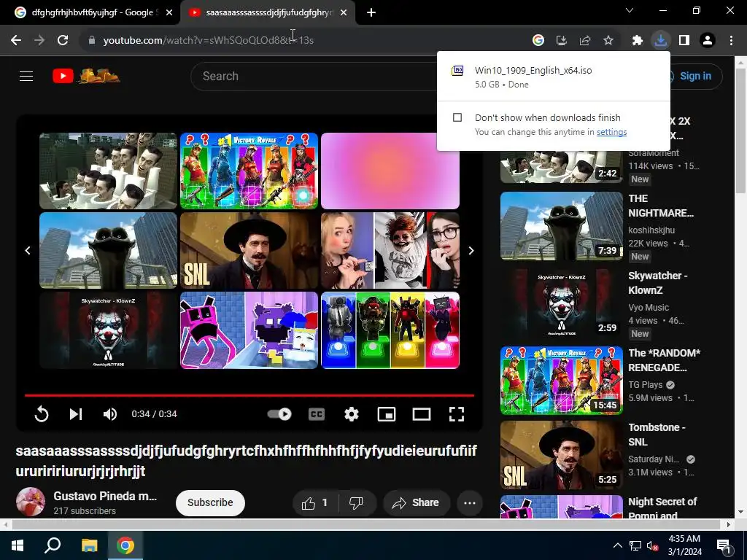Viewport: 747px width, 560px height.
Task: Open The *RANDOM* RENEGADE sidebar thumbnail
Action: pyautogui.click(x=561, y=381)
